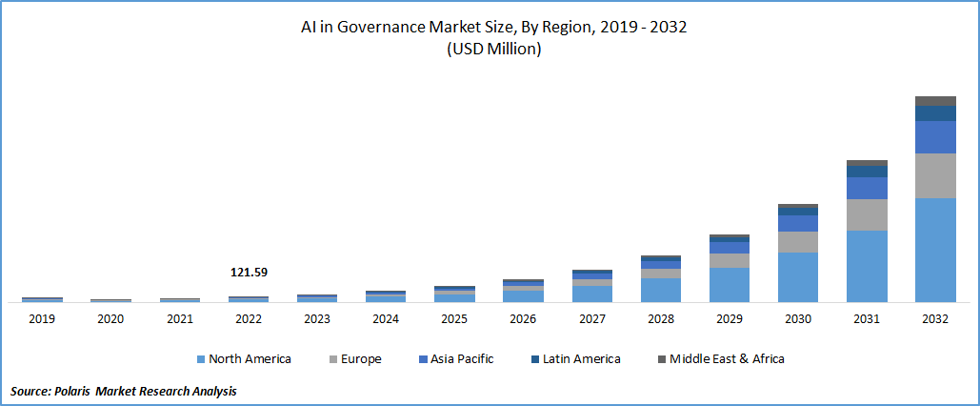980x406 pixels.
Task: Click the Asia Pacific legend color swatch
Action: click(x=424, y=359)
